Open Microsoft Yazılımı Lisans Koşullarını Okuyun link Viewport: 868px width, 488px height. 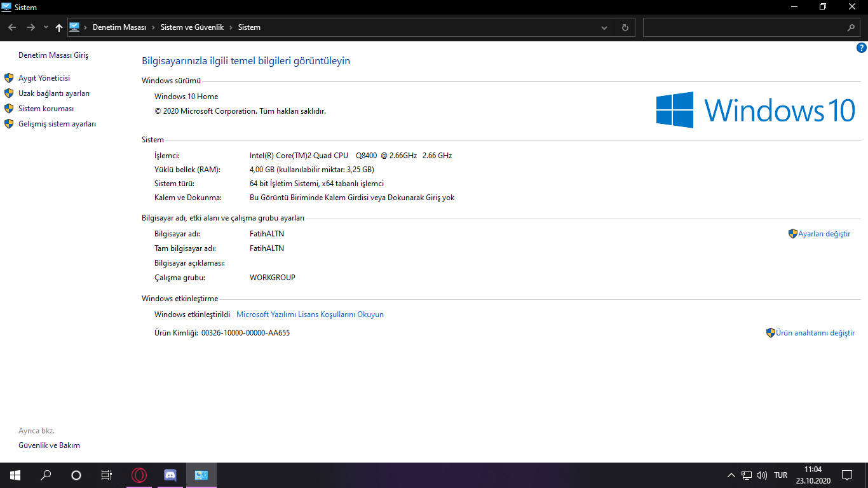coord(310,315)
